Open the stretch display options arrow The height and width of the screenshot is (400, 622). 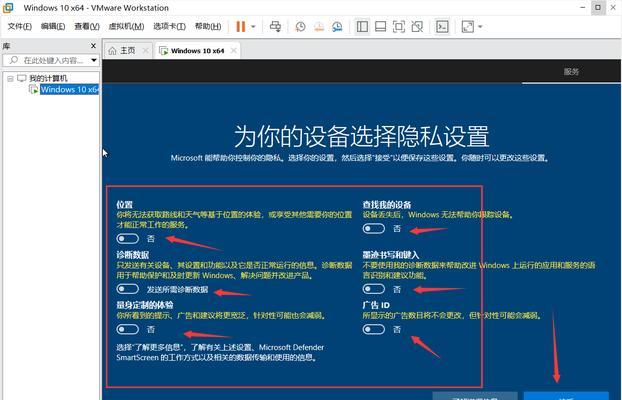click(480, 27)
